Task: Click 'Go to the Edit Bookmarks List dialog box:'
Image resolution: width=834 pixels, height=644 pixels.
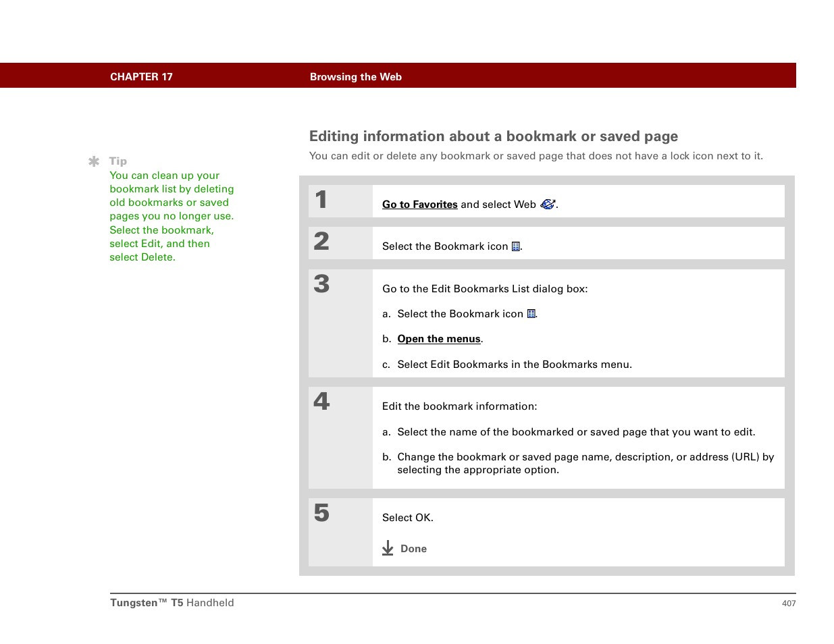Action: click(485, 289)
